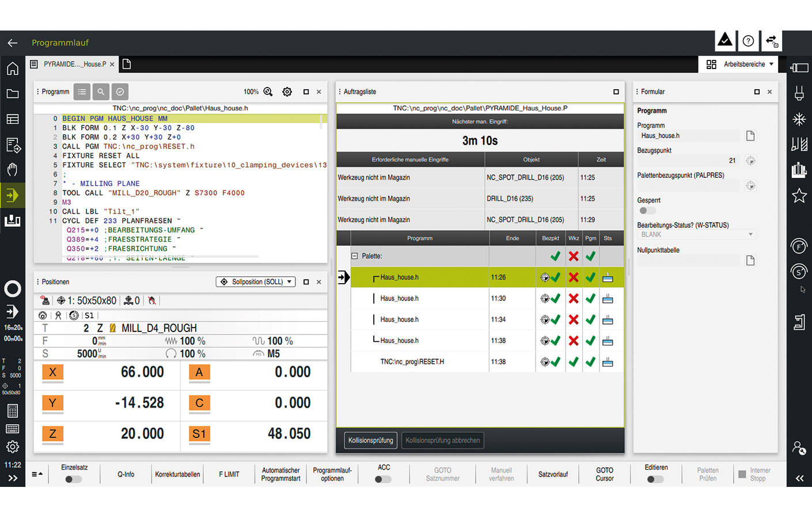Expand left sidebar with double chevron under 11:22
The width and height of the screenshot is (812, 518).
click(x=13, y=478)
